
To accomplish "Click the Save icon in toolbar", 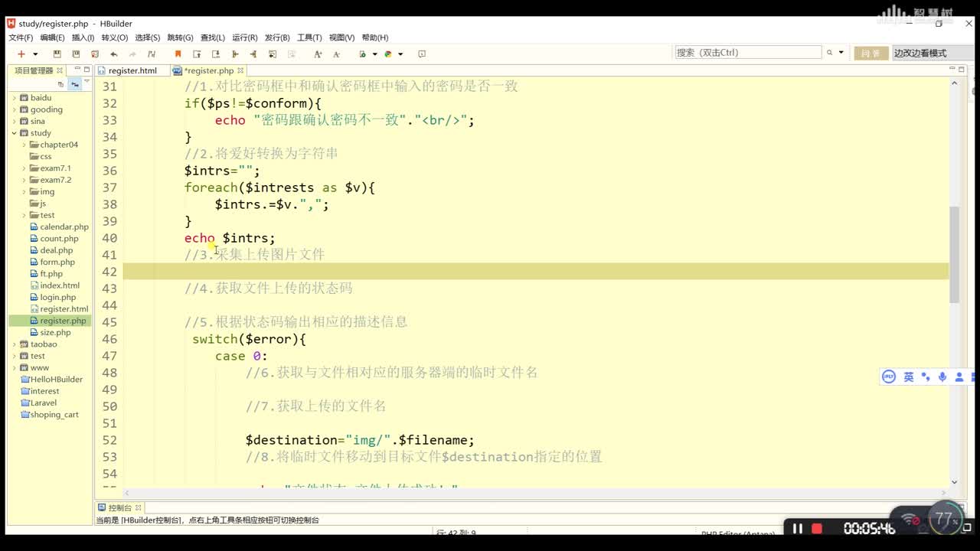I will pos(57,54).
